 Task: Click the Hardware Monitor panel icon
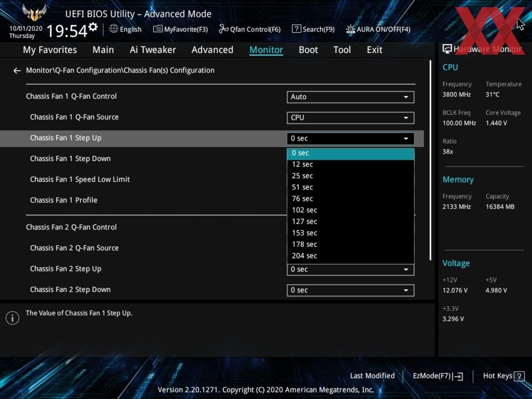447,49
